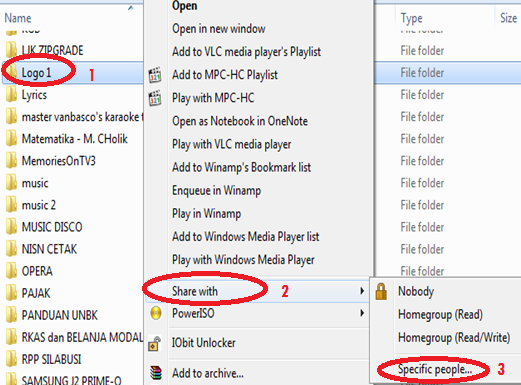Click the MemoriesOnTV3 folder icon

click(x=11, y=160)
